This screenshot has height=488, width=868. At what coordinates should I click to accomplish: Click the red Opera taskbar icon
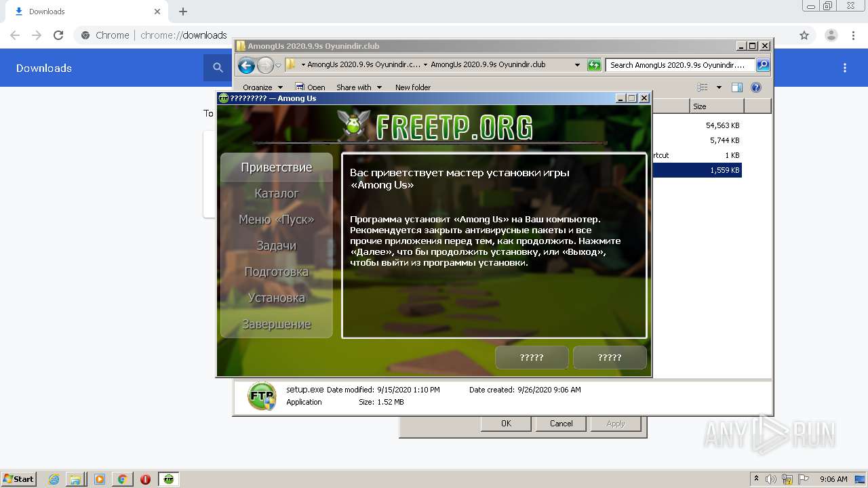[x=145, y=479]
